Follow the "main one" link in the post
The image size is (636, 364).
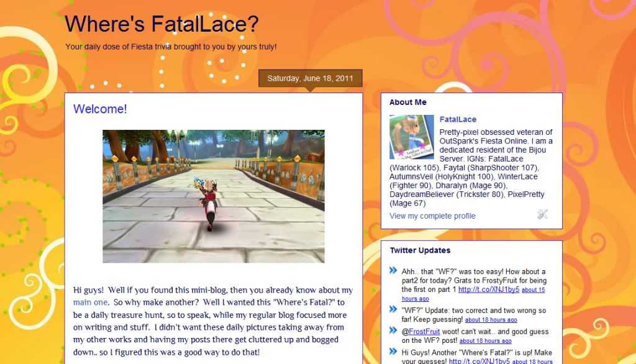click(x=90, y=303)
